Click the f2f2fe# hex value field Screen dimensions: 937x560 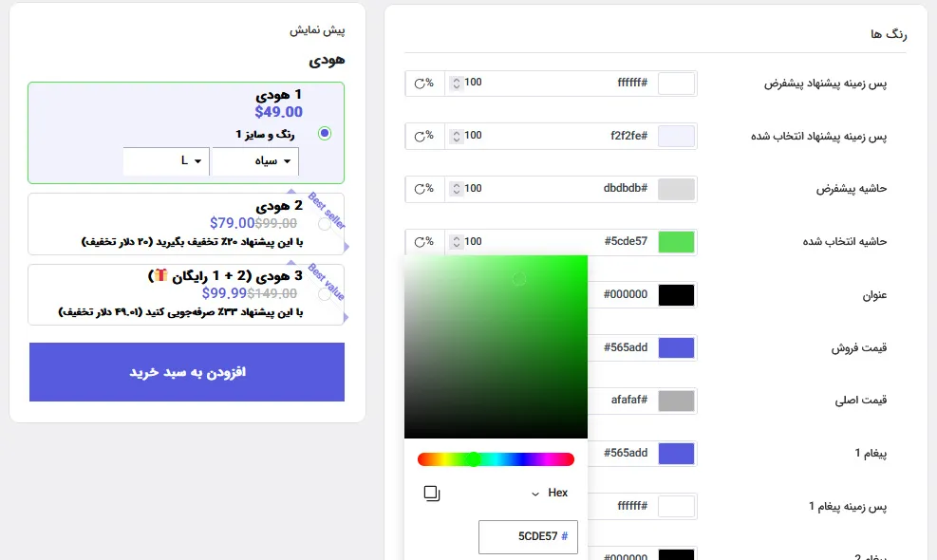[628, 136]
